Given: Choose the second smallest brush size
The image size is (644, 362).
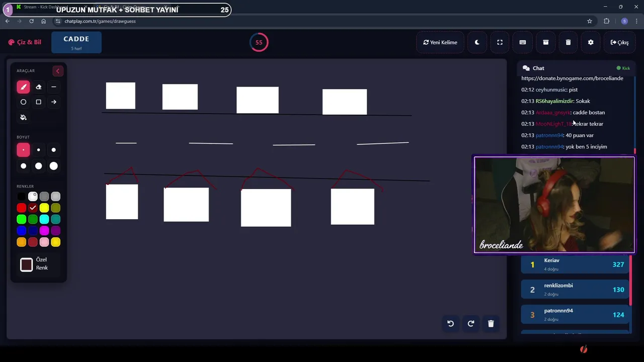Looking at the screenshot, I should click(x=38, y=150).
